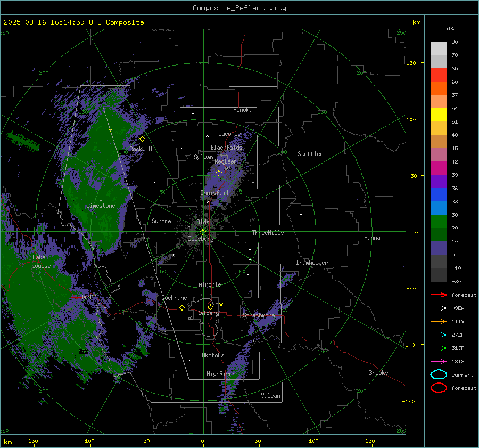Click the Hanna label

372,238
